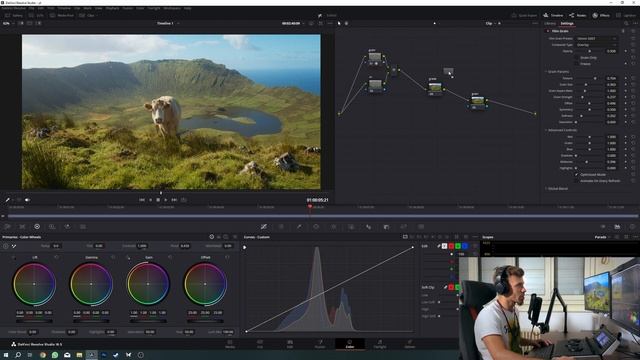
Task: Open the viewer zoom percentage dropdown
Action: [8, 23]
